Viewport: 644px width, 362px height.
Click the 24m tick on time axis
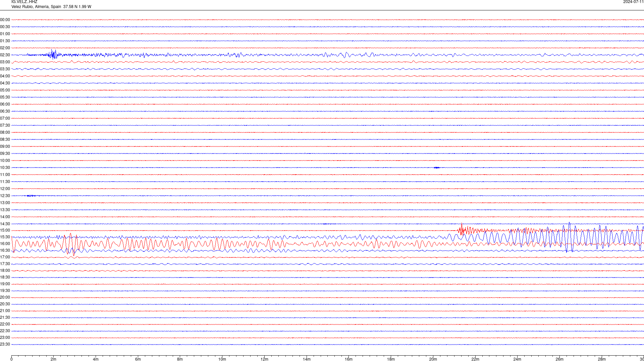click(517, 359)
